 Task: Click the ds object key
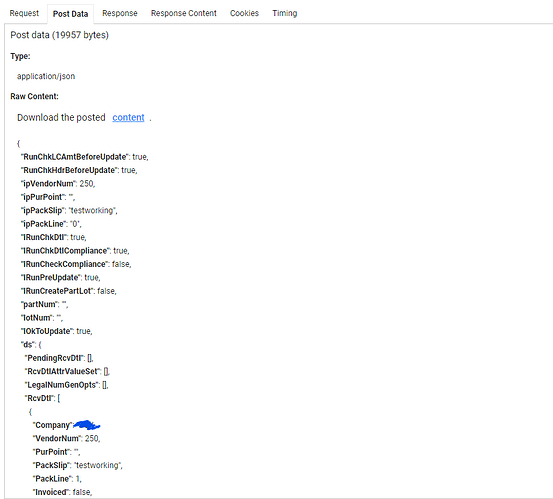28,345
